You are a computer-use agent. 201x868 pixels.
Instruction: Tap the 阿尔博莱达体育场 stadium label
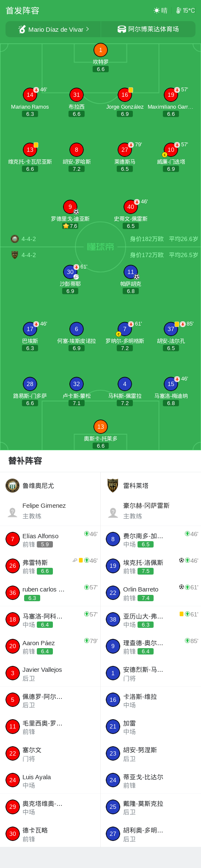click(x=153, y=29)
